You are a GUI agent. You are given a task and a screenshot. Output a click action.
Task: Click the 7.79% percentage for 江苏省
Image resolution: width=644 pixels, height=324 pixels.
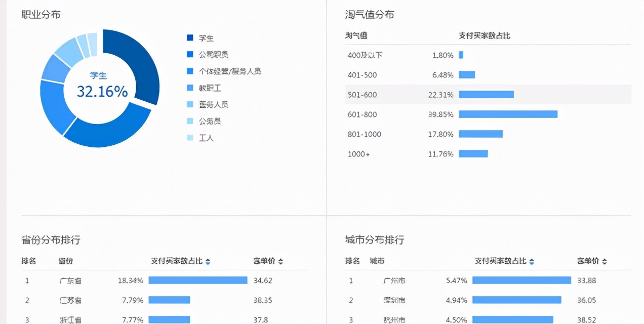pos(133,300)
